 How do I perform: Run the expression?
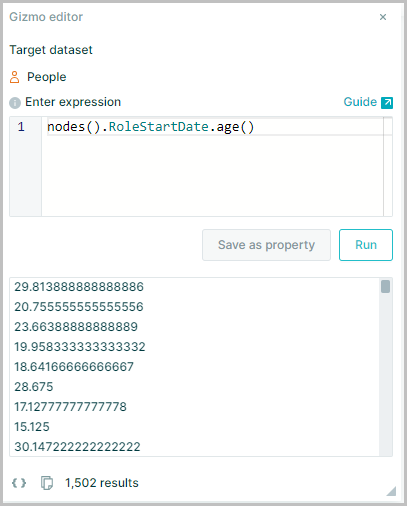[x=366, y=245]
